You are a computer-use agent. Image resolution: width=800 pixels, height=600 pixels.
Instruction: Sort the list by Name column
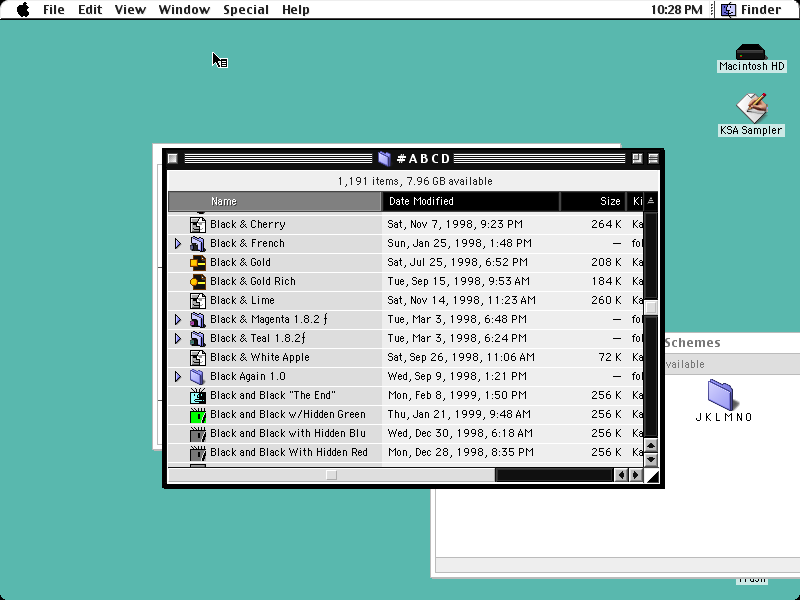click(x=274, y=202)
